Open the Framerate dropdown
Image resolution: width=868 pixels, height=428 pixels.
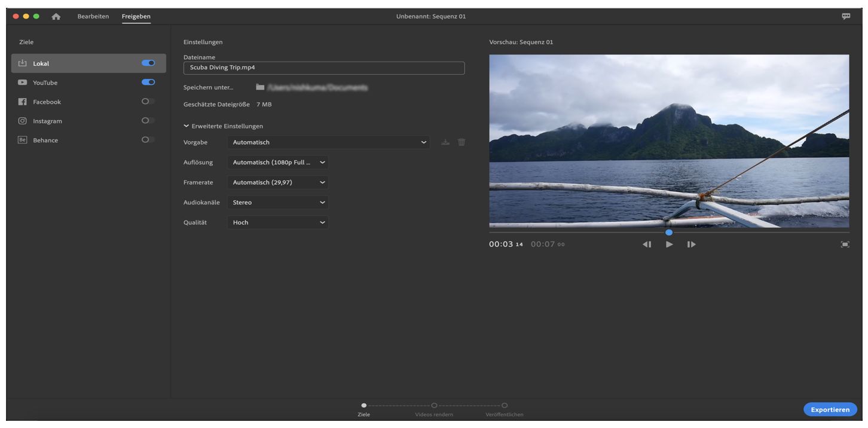click(277, 182)
